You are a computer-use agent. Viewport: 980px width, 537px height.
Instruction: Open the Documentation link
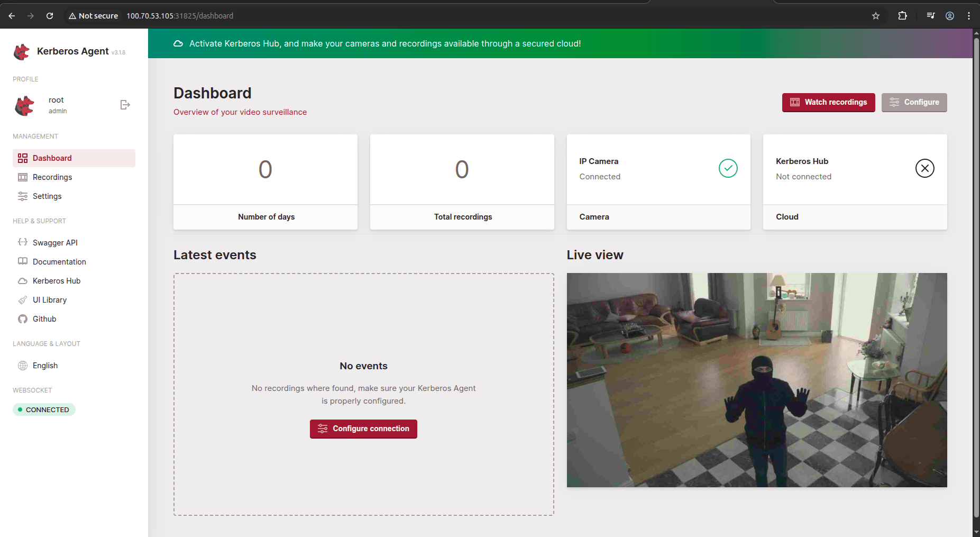[x=74, y=261]
